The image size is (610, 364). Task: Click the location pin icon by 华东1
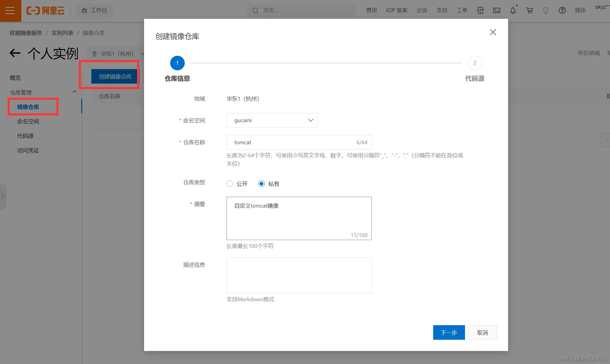click(94, 54)
